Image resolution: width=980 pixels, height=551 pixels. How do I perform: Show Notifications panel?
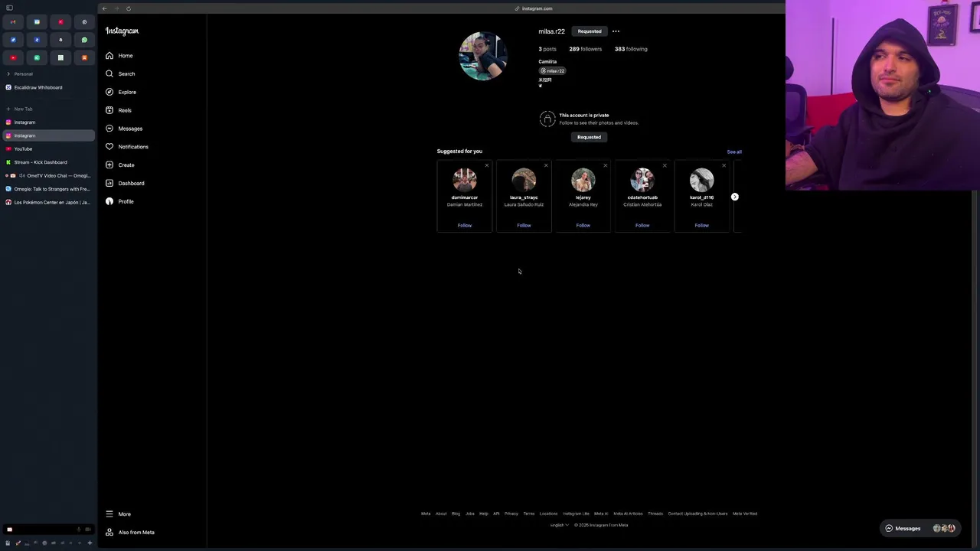(x=127, y=147)
